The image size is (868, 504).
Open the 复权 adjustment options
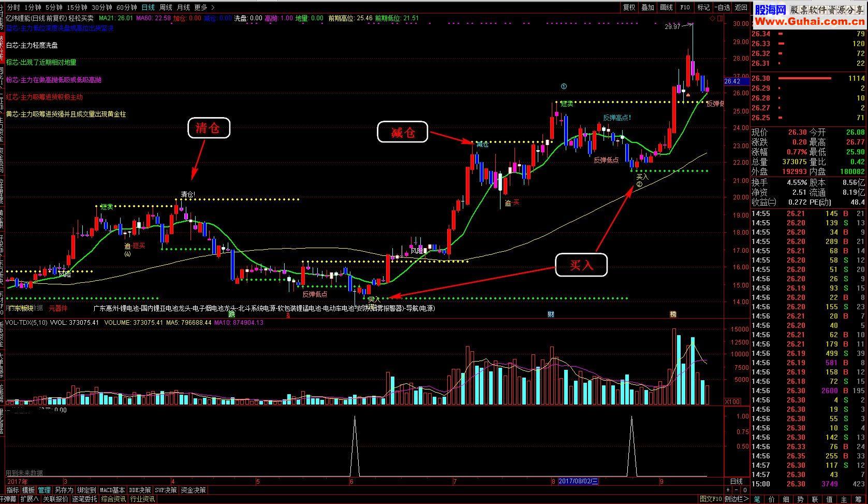tap(629, 7)
